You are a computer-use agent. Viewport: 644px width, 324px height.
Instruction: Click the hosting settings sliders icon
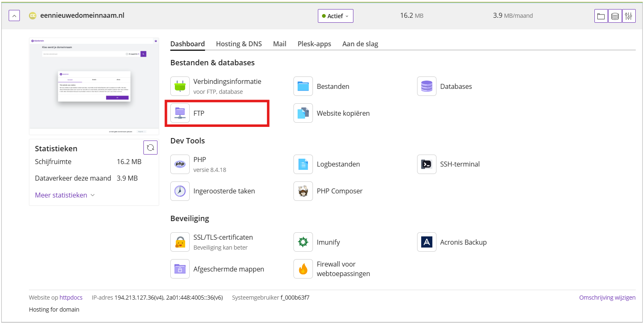629,16
